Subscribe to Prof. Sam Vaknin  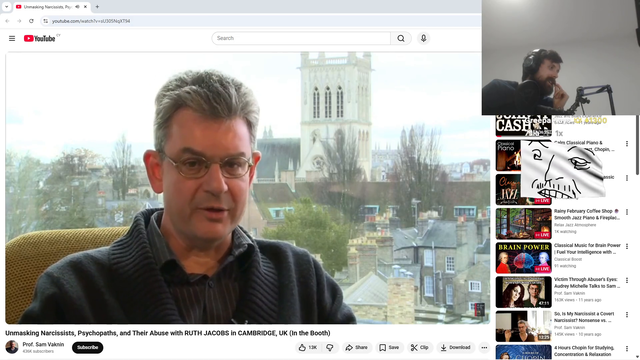coord(87,347)
